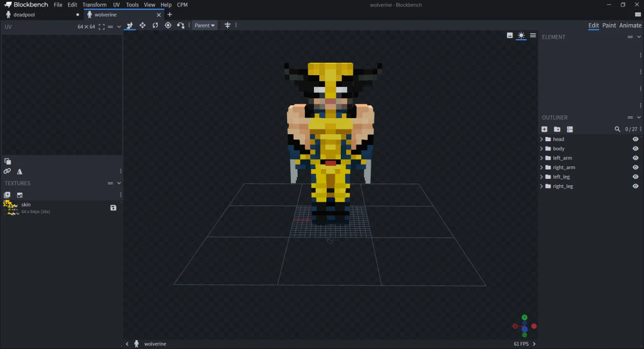644x349 pixels.
Task: Expand the left_leg group
Action: (x=541, y=177)
